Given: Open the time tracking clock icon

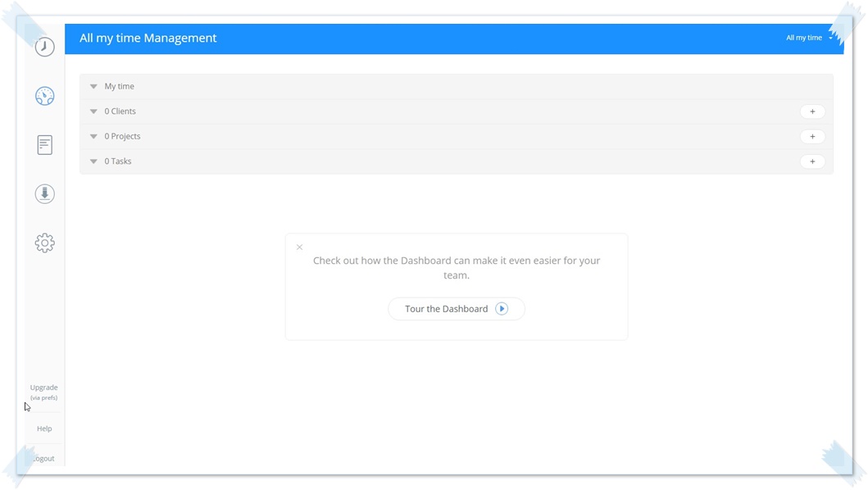Looking at the screenshot, I should pyautogui.click(x=45, y=47).
